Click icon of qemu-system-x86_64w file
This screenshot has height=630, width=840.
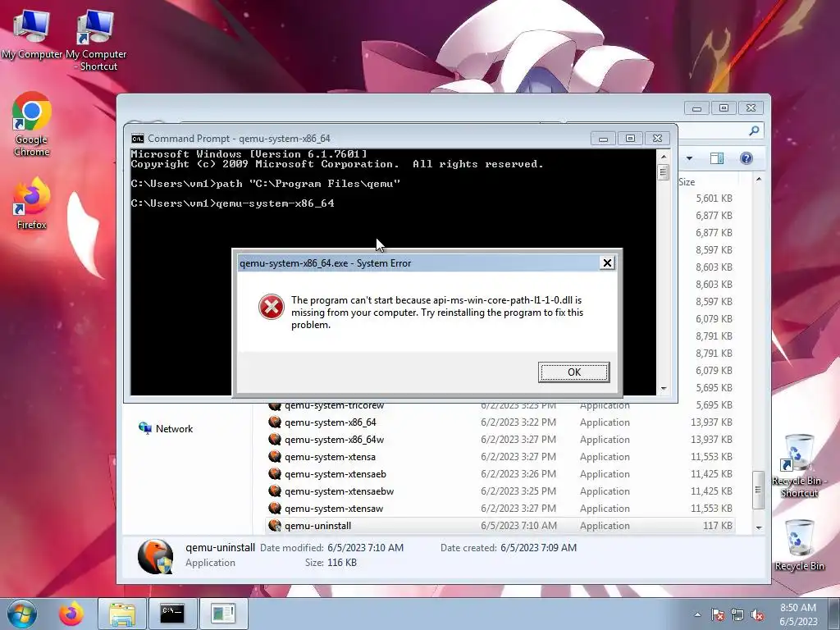275,440
